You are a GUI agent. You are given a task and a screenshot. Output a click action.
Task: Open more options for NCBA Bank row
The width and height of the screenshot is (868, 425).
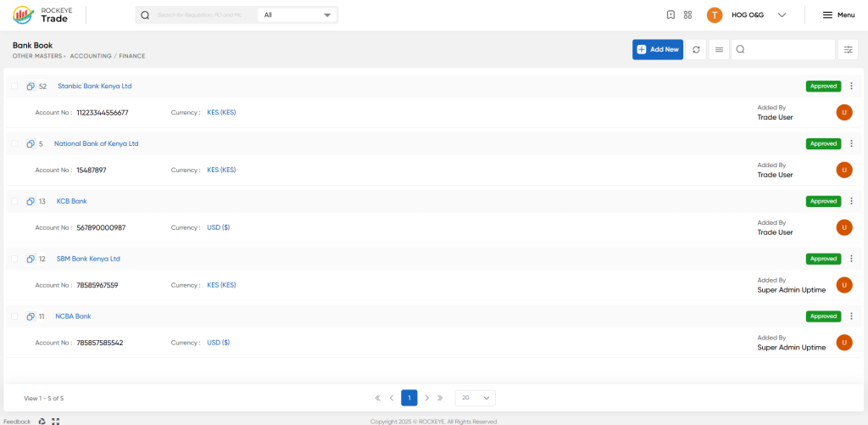[x=851, y=316]
